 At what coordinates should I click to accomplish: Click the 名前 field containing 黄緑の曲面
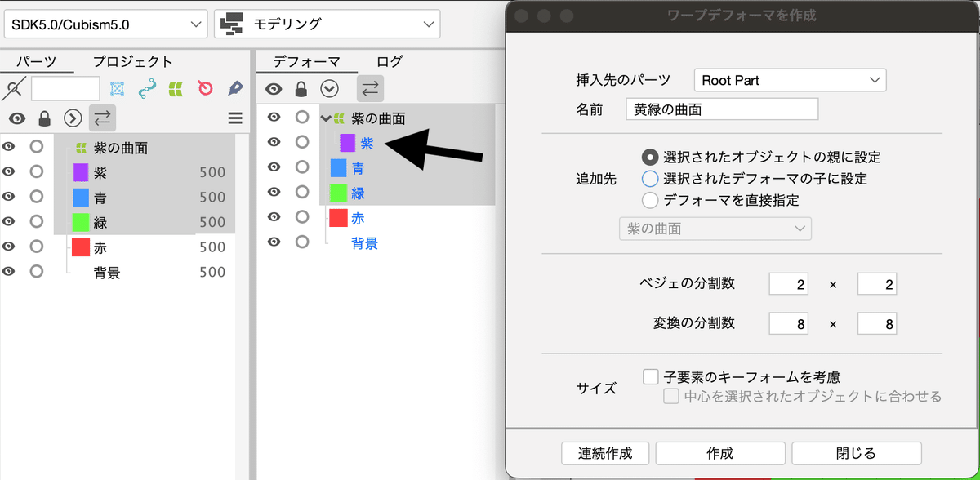[722, 109]
